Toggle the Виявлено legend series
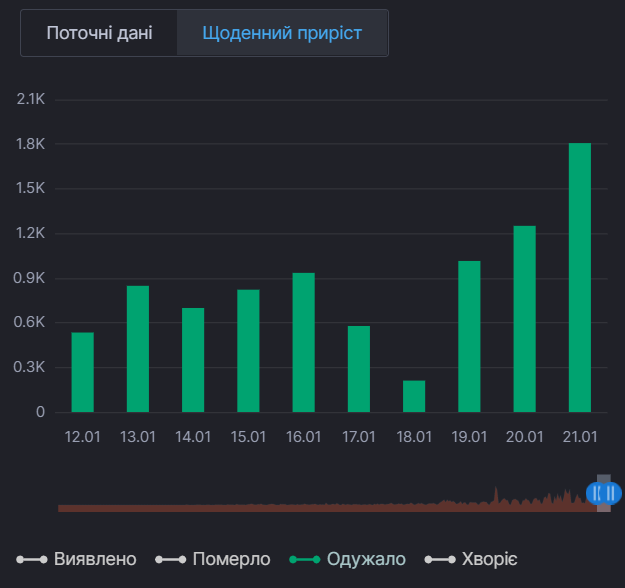625x588 pixels. 95,559
